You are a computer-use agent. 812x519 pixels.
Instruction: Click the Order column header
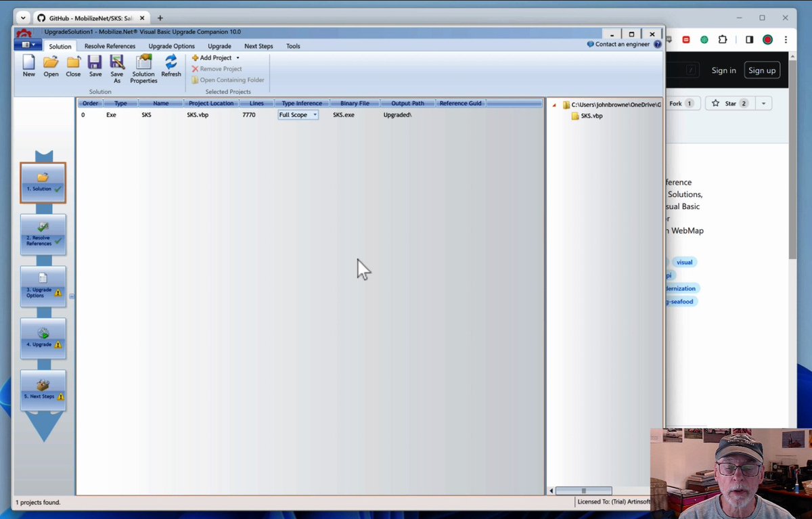point(91,104)
